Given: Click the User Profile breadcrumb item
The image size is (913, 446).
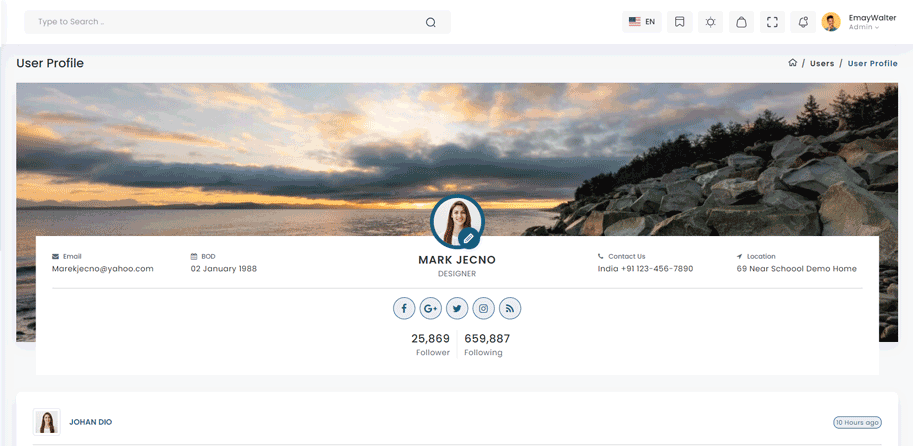Looking at the screenshot, I should pyautogui.click(x=872, y=63).
